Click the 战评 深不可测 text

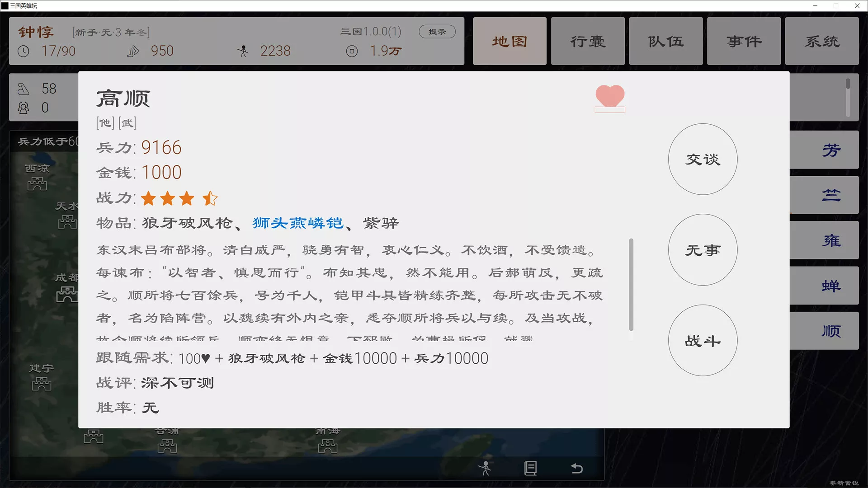[177, 383]
